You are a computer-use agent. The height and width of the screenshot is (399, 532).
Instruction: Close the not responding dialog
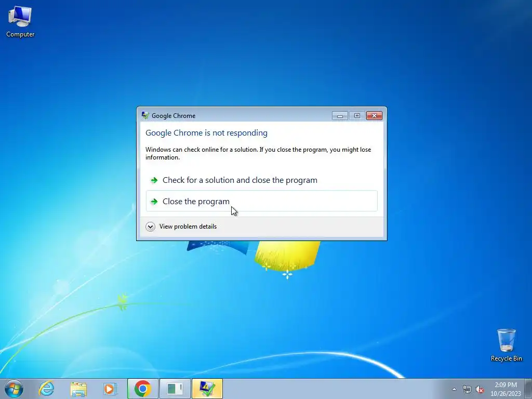click(x=374, y=116)
